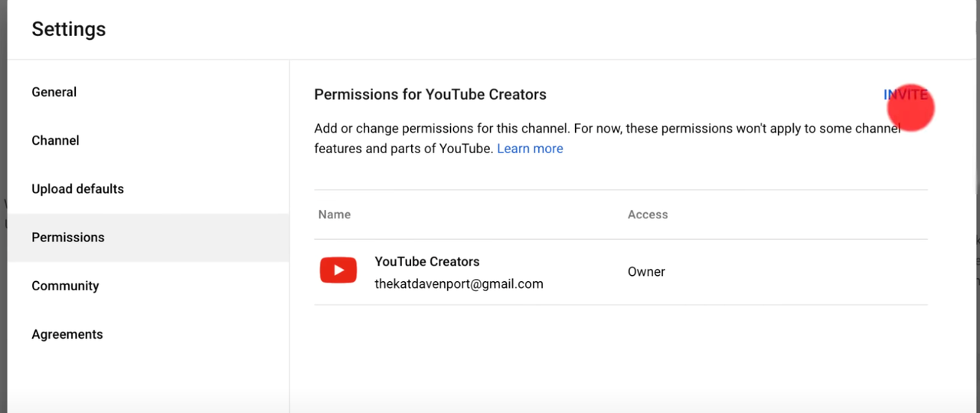The height and width of the screenshot is (413, 980).
Task: Click the Settings dialog title
Action: [x=69, y=29]
